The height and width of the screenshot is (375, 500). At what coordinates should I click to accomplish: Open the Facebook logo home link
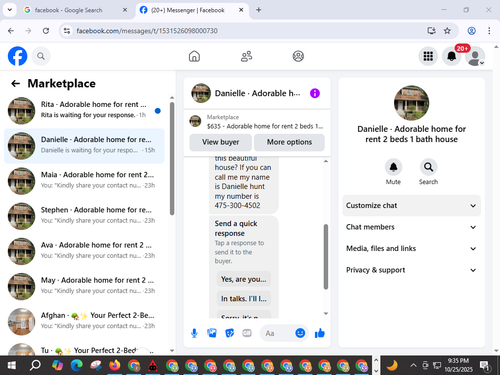pyautogui.click(x=17, y=56)
